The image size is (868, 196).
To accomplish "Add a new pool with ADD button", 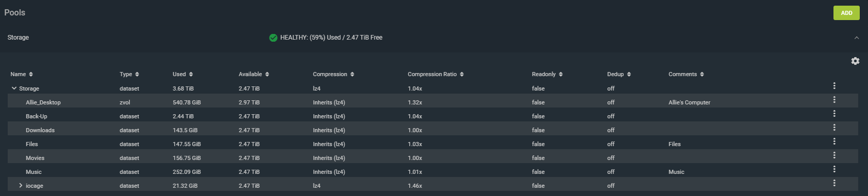I will (x=846, y=13).
